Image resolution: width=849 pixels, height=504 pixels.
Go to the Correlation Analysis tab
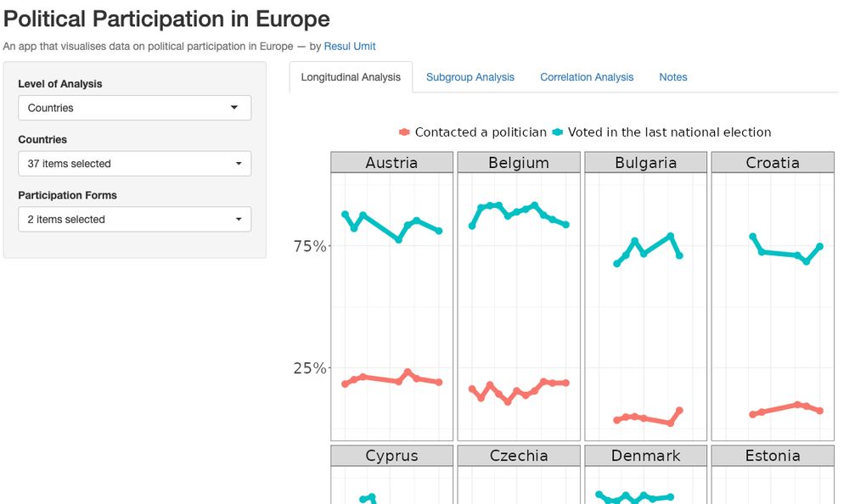click(587, 77)
